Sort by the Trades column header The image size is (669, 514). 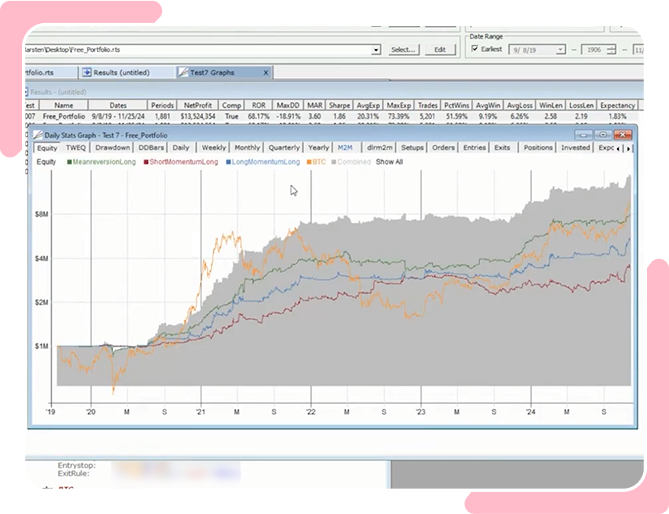(x=428, y=105)
